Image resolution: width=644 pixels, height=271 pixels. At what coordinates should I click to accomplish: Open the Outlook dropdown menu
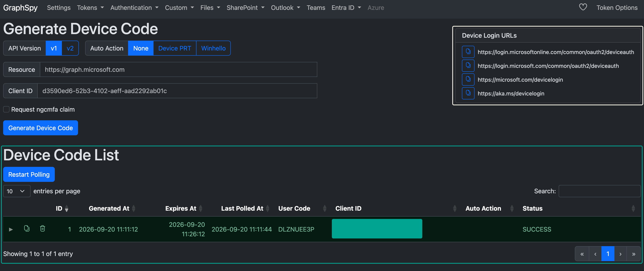coord(286,8)
